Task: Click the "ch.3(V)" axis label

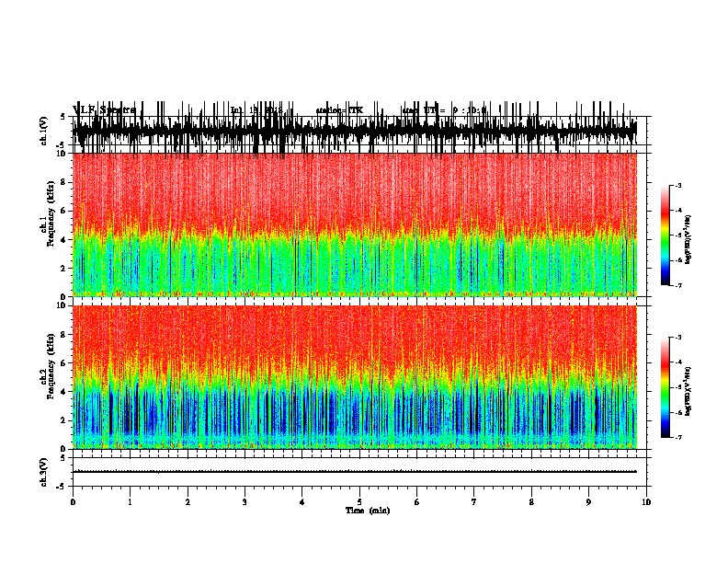Action: click(x=43, y=472)
